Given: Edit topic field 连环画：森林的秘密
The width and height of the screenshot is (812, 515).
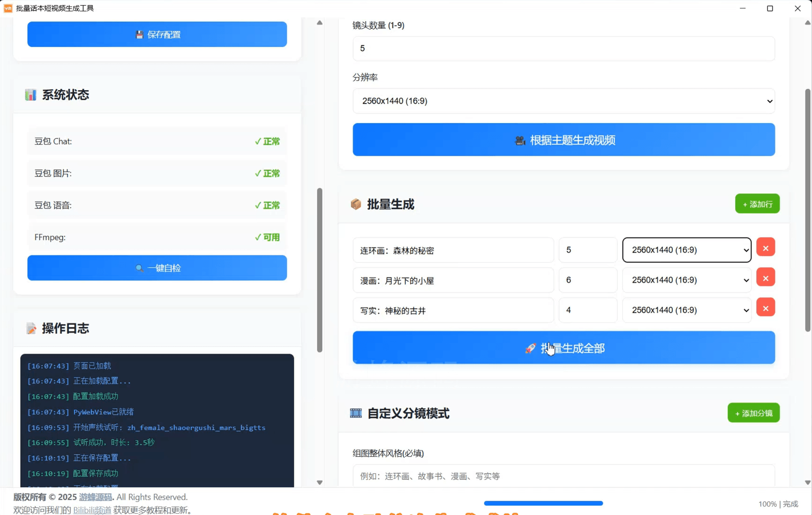Looking at the screenshot, I should coord(453,250).
